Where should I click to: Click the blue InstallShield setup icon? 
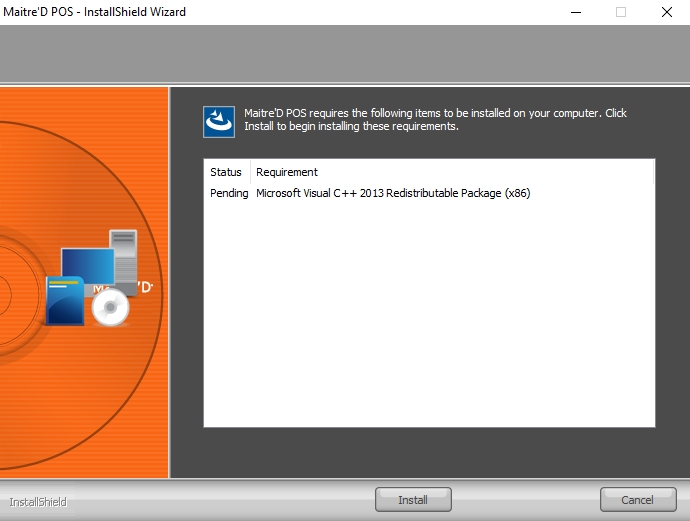219,121
